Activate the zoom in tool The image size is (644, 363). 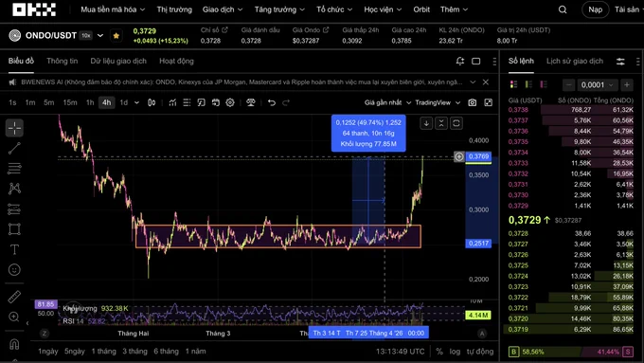point(14,317)
